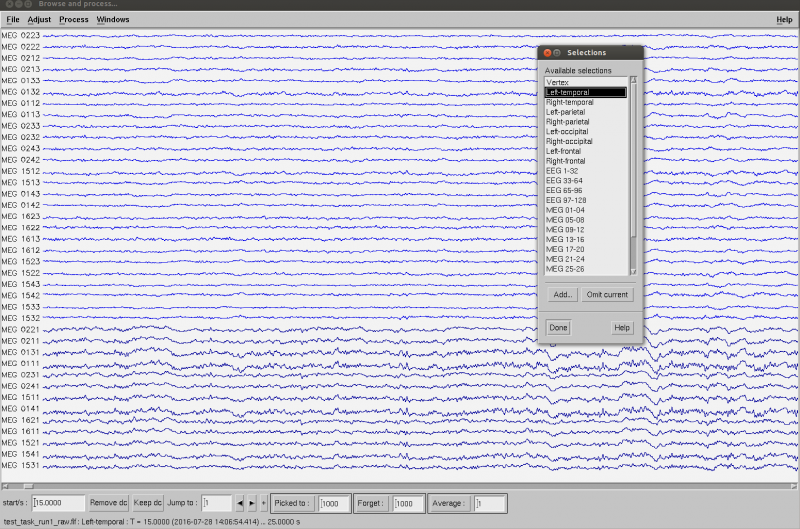The height and width of the screenshot is (529, 800).
Task: Click the left arrow step-back button
Action: coord(240,504)
